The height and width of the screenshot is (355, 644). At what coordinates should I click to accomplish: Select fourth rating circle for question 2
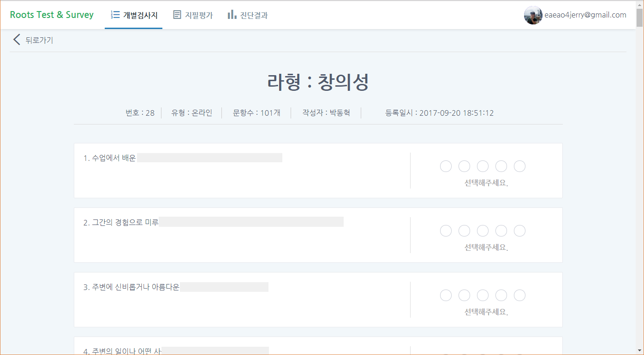click(x=501, y=231)
